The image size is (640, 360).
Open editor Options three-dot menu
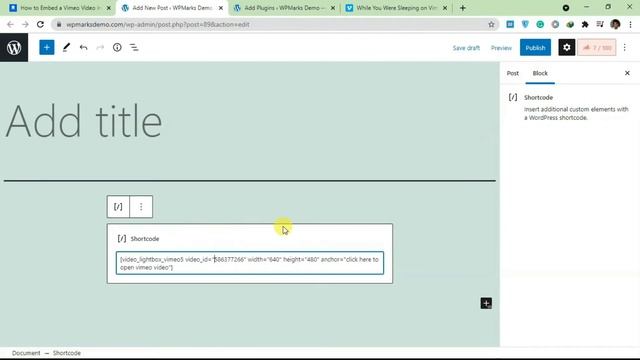coord(624,48)
